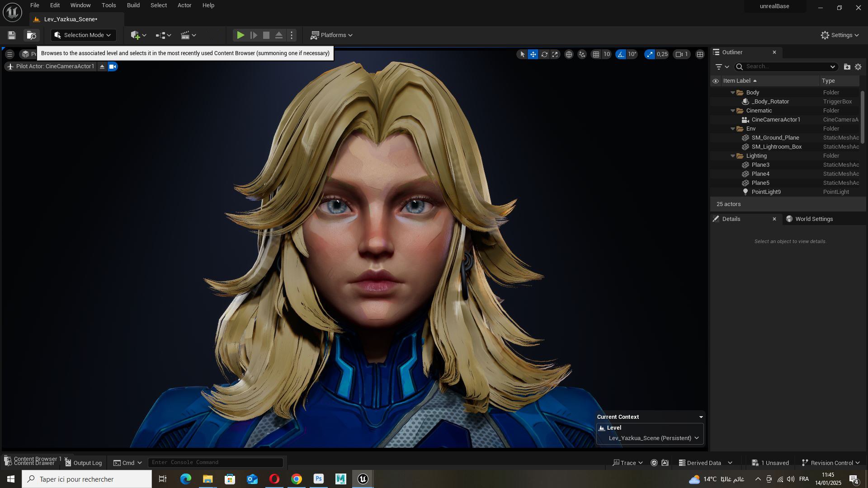Toggle visibility column eye icon in Outliner
The height and width of the screenshot is (488, 868).
pyautogui.click(x=715, y=81)
